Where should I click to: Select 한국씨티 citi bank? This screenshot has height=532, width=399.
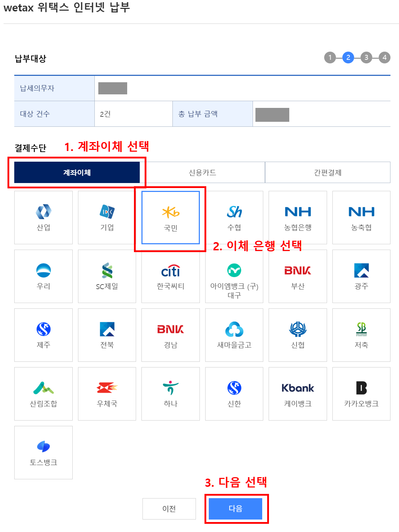(x=171, y=276)
